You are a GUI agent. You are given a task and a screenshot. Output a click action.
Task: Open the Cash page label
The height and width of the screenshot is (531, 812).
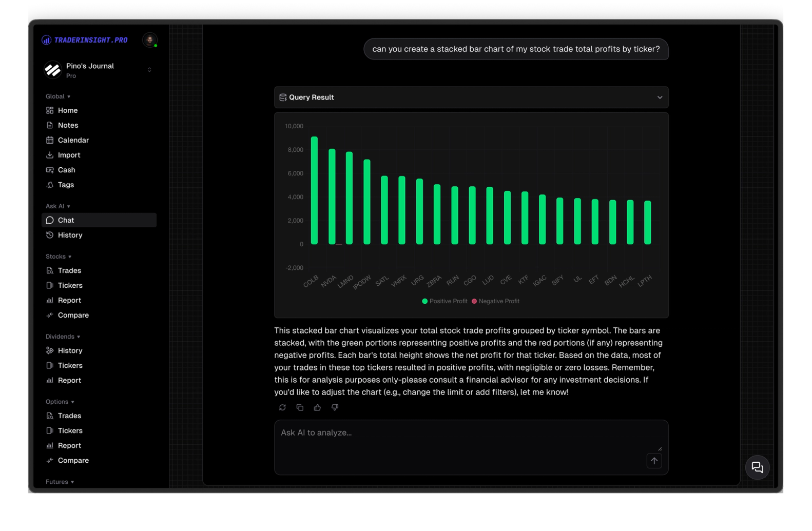[66, 170]
